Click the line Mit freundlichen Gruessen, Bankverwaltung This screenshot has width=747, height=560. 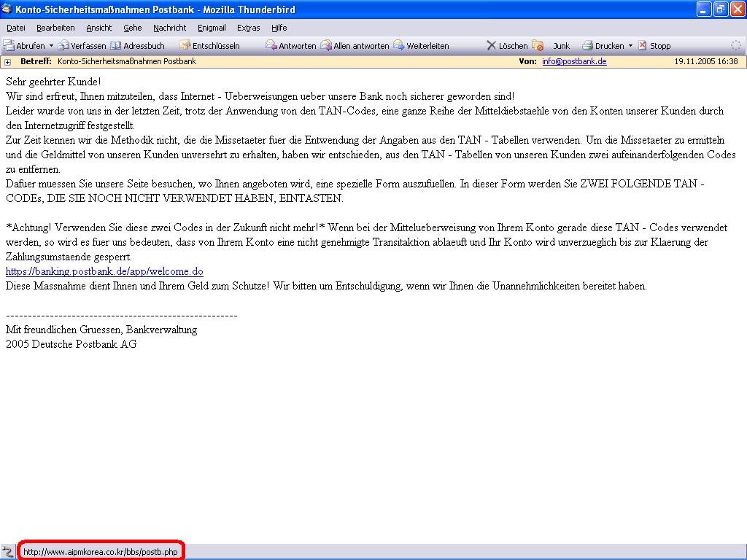tap(101, 330)
